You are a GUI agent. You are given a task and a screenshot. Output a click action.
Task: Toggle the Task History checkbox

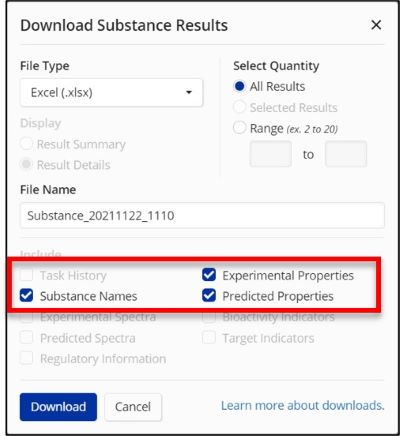(26, 275)
